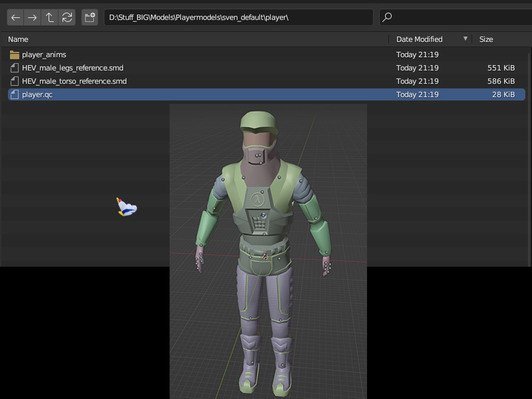532x399 pixels.
Task: Select the player.qc file
Action: [267, 94]
